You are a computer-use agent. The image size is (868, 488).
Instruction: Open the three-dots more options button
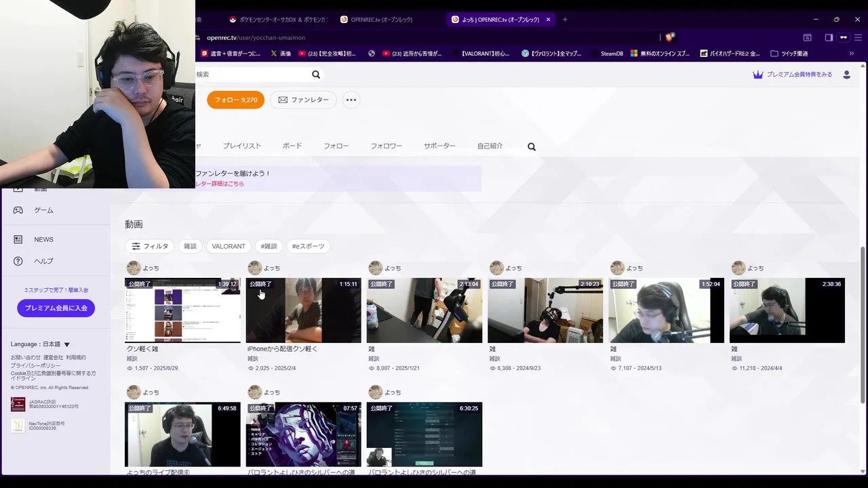[351, 100]
